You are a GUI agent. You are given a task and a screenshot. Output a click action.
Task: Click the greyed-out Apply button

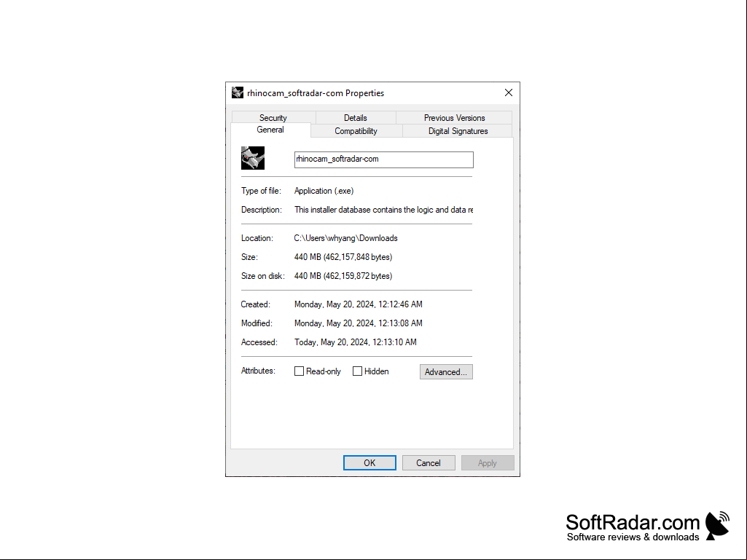click(488, 463)
